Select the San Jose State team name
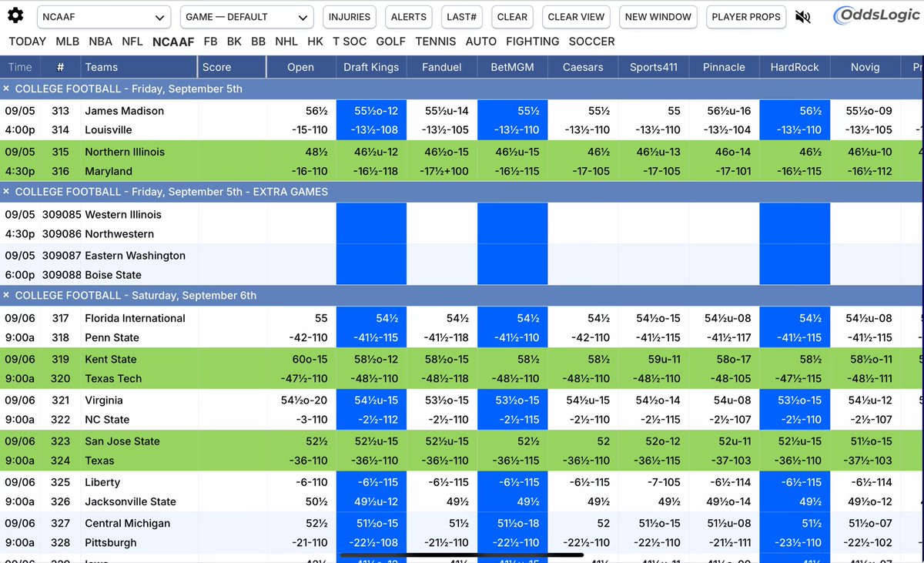Viewport: 924px width, 563px height. (x=122, y=441)
